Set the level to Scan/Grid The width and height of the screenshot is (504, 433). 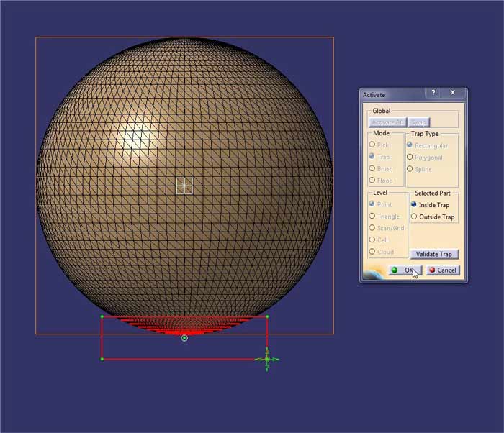[x=372, y=227]
